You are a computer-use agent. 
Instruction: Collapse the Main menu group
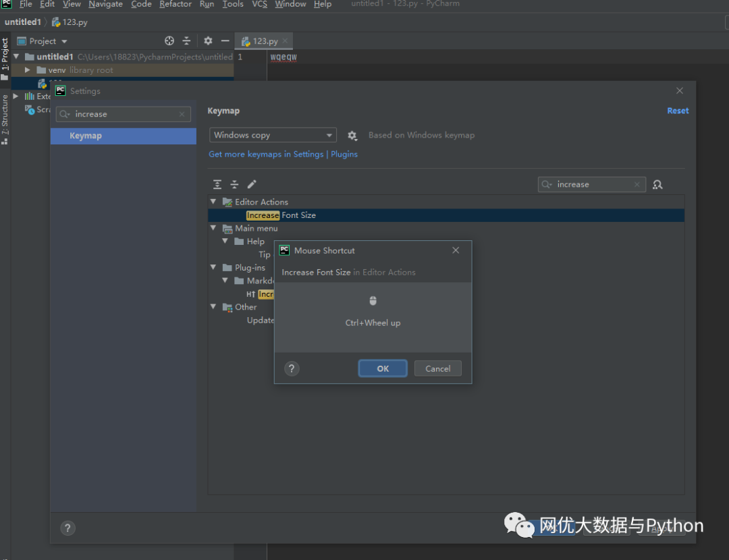click(213, 228)
